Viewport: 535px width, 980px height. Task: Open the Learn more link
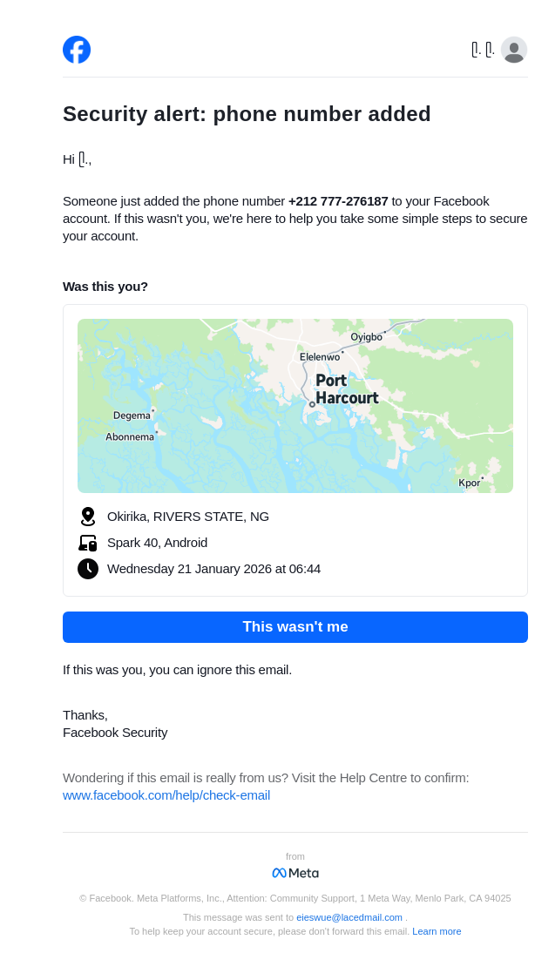[437, 931]
